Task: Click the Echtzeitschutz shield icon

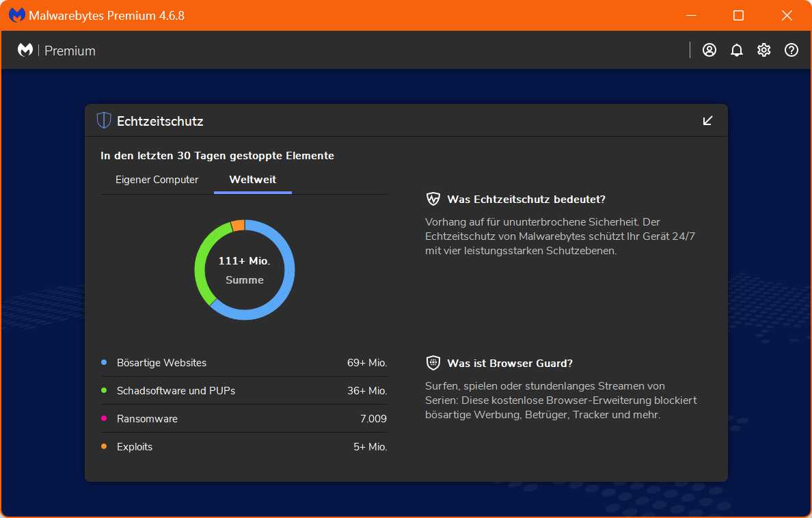Action: coord(103,120)
